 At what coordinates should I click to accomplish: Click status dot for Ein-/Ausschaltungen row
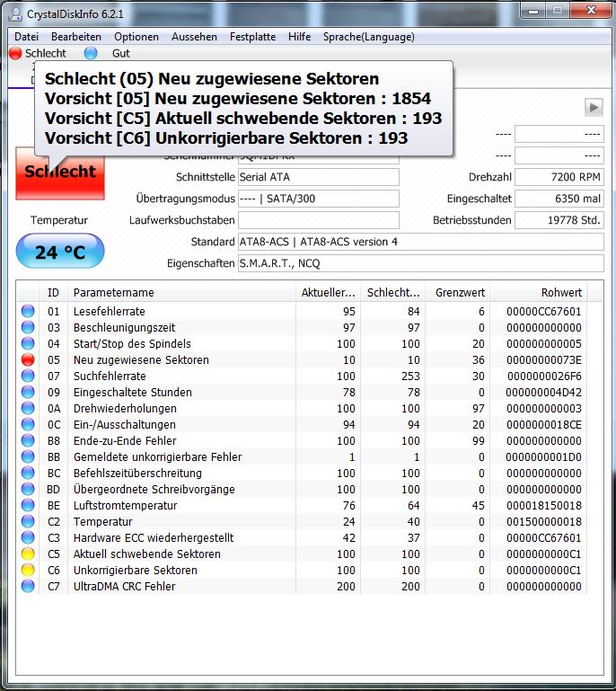(x=28, y=424)
